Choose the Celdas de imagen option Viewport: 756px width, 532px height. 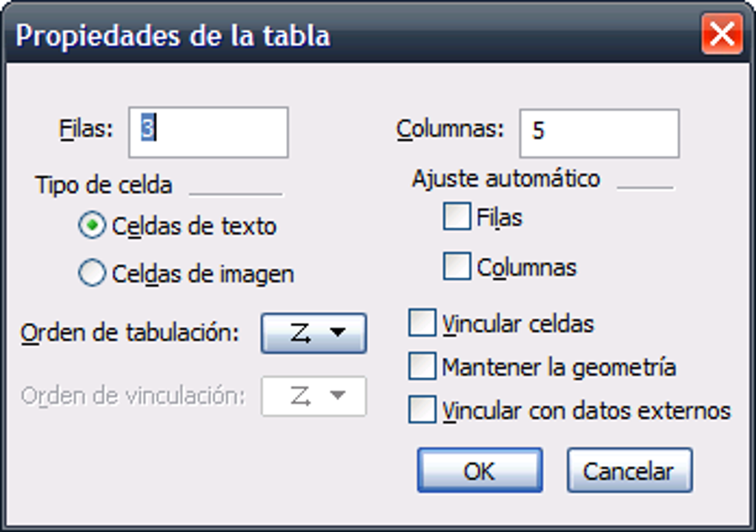point(92,274)
